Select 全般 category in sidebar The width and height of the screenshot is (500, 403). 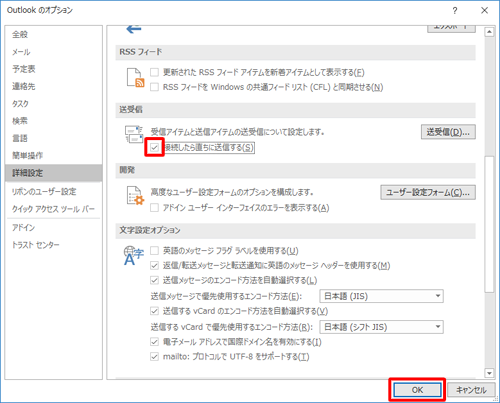pos(54,34)
